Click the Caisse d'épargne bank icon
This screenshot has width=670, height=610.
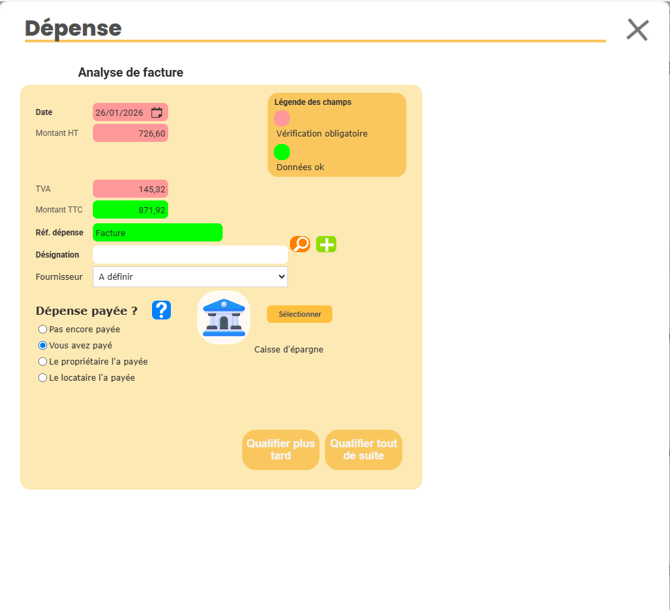[x=224, y=317]
